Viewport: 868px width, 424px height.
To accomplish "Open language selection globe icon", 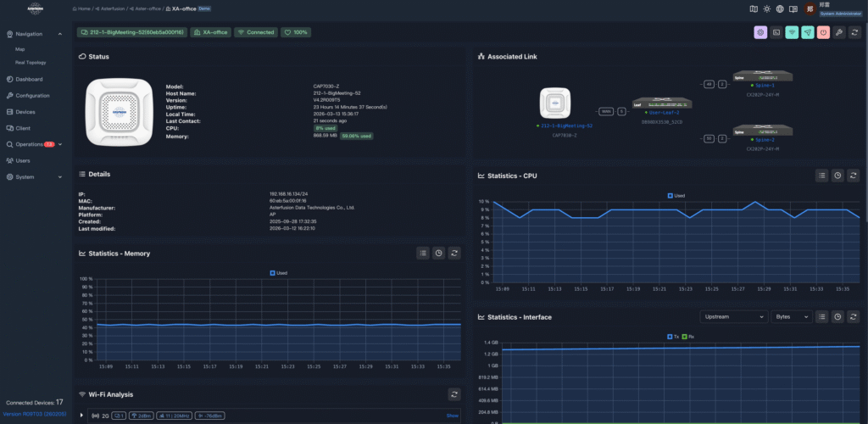I will 780,8.
